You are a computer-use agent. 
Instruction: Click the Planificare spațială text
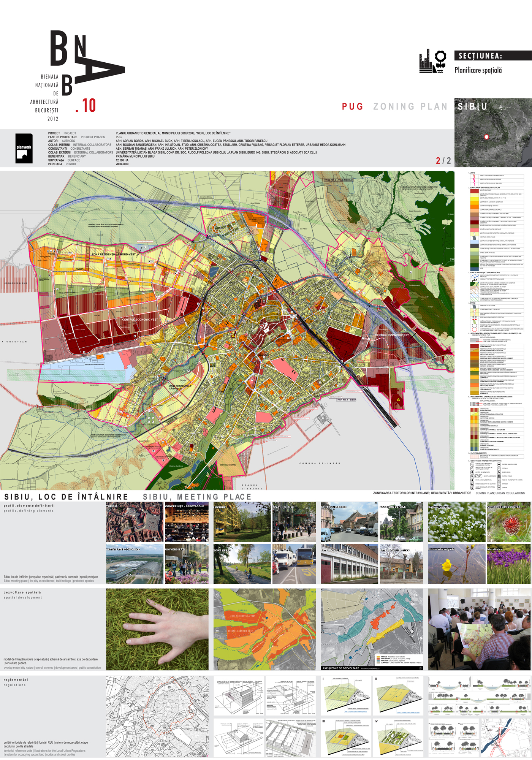[478, 70]
